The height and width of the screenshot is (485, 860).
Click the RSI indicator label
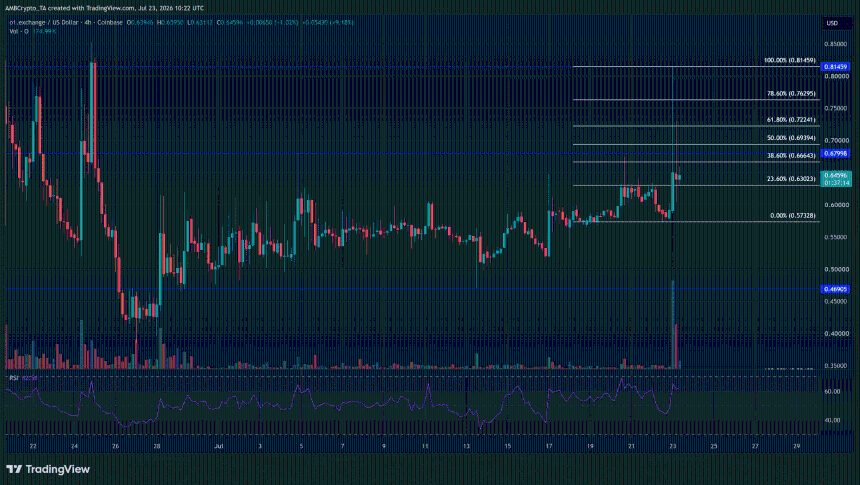click(14, 378)
